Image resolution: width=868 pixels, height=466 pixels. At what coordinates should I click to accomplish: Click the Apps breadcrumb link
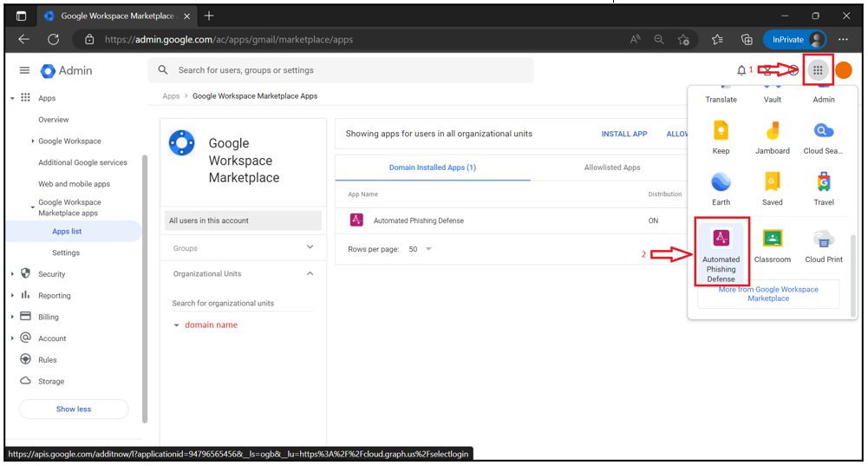[171, 96]
